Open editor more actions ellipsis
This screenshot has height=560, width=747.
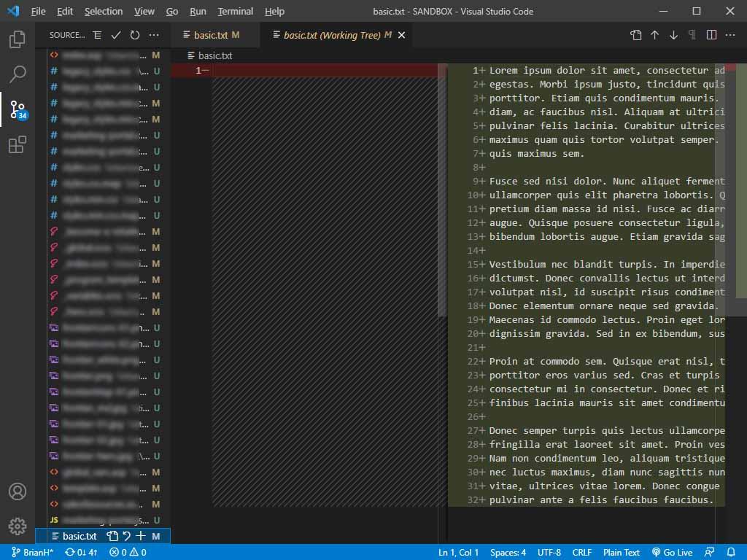(x=730, y=35)
